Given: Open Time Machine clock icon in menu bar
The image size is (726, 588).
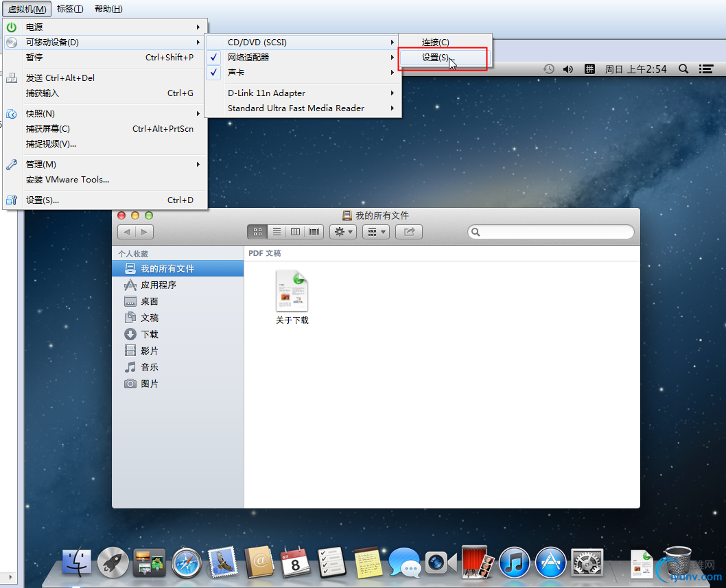Looking at the screenshot, I should (x=549, y=69).
